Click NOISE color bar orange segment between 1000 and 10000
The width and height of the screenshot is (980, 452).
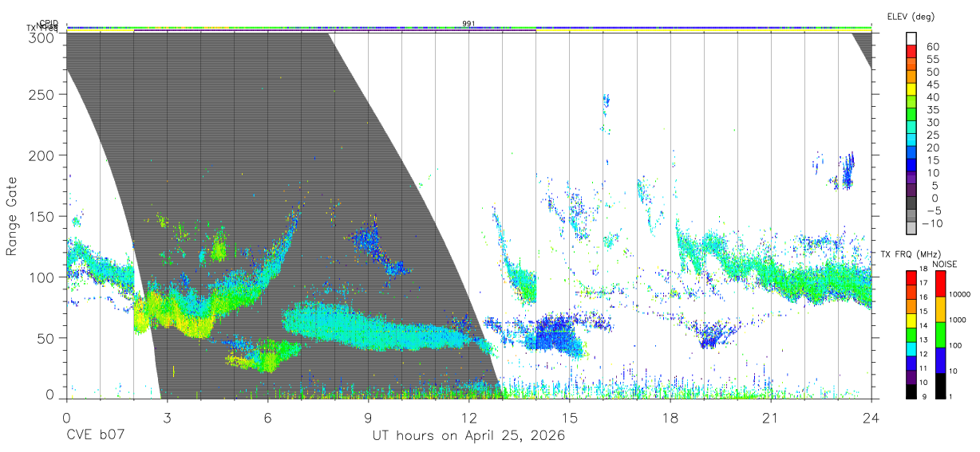(x=940, y=308)
